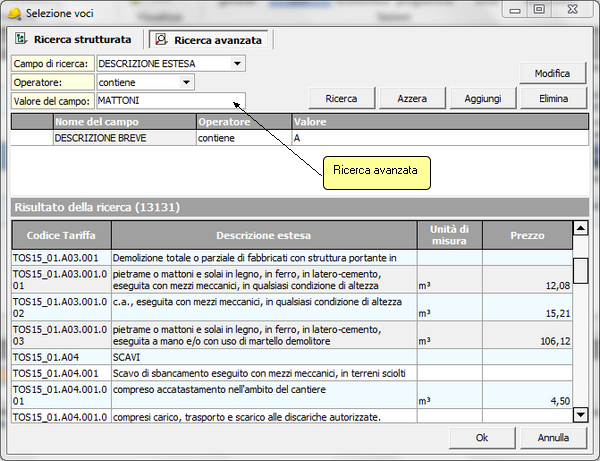The height and width of the screenshot is (461, 600).
Task: Open the Ricerca avanzata tab
Action: pos(217,40)
